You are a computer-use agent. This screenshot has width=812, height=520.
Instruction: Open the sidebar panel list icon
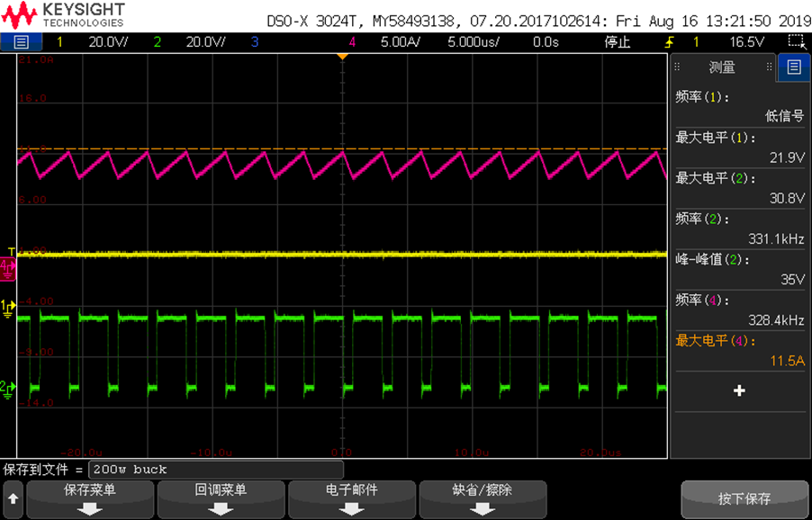click(x=794, y=67)
